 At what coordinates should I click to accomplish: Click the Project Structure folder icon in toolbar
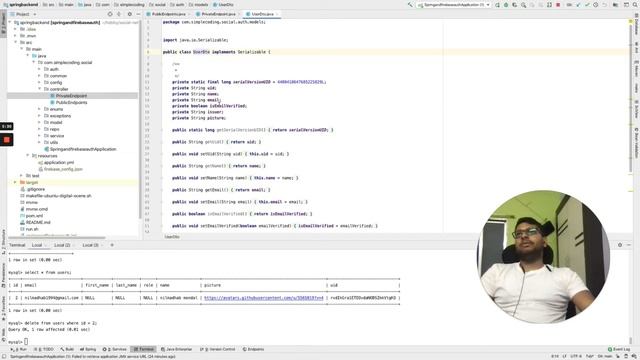tap(616, 5)
